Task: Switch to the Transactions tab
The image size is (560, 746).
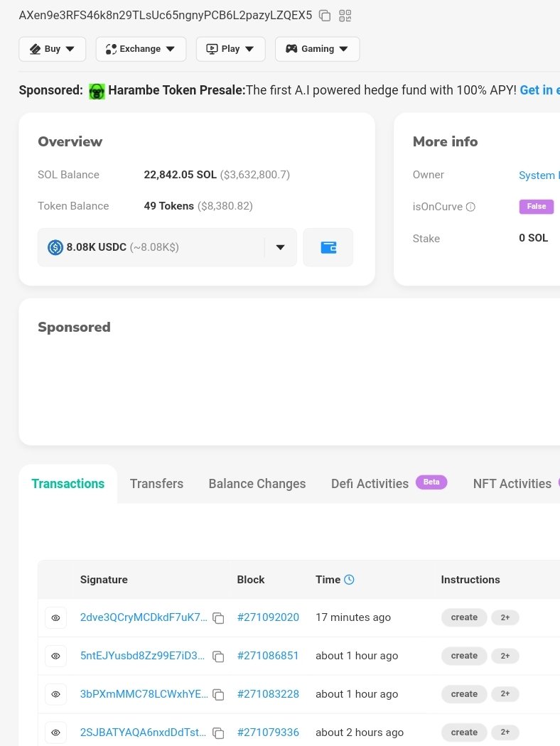Action: 68,484
